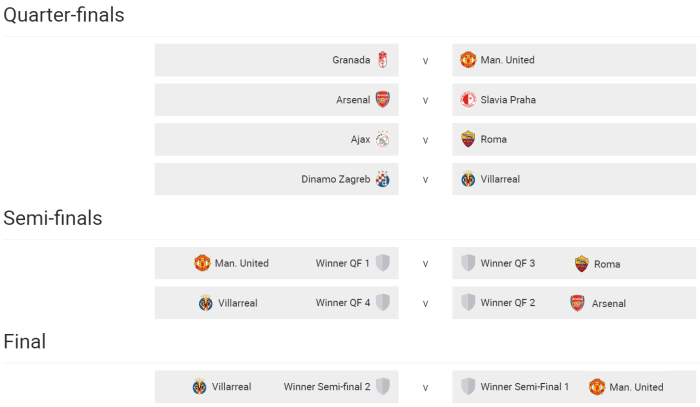
Task: Click the Winner QF 3 label
Action: (x=507, y=264)
